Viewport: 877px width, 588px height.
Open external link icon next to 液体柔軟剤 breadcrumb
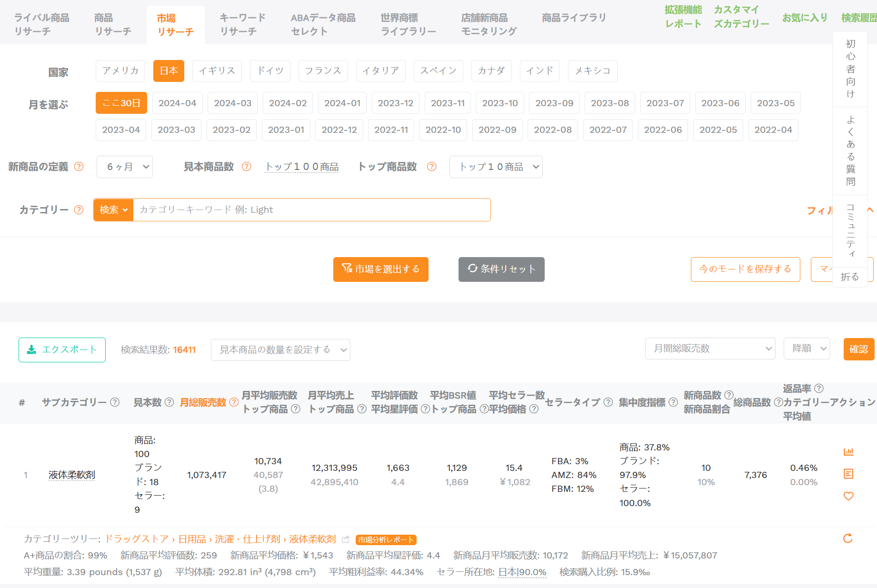pos(346,539)
